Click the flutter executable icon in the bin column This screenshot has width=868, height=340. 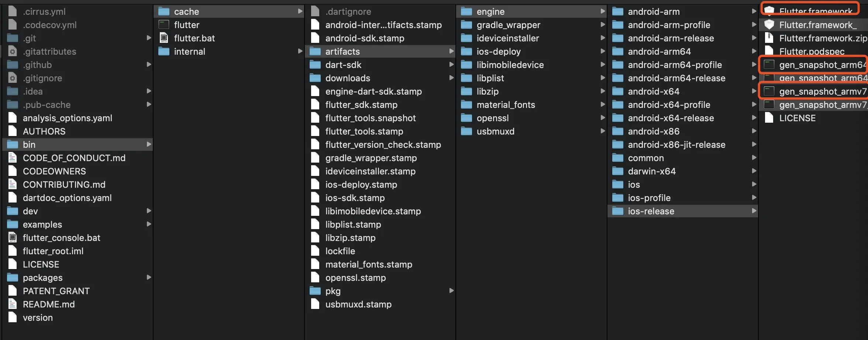point(164,25)
